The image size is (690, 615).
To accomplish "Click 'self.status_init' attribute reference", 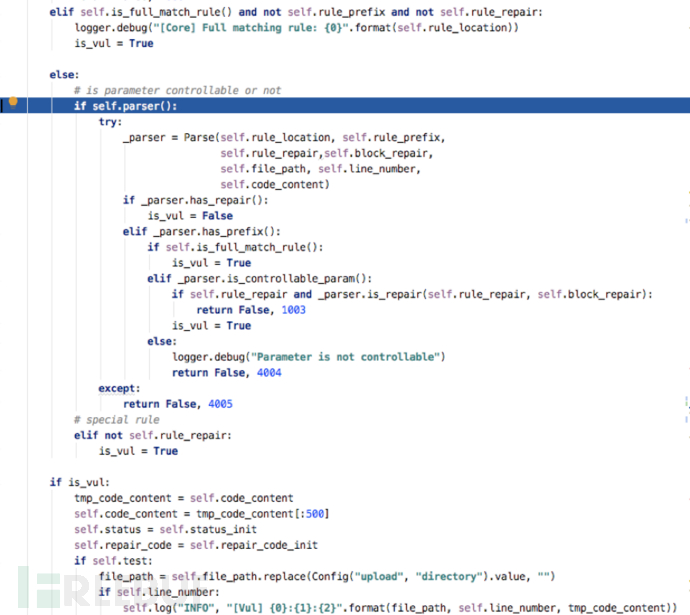I will click(x=223, y=529).
